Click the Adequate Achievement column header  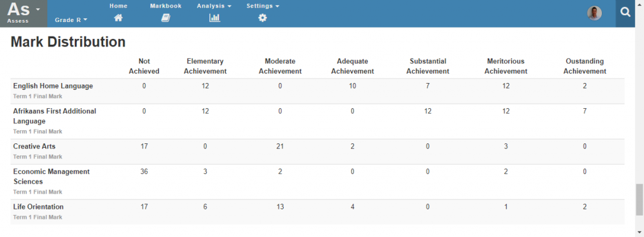352,66
